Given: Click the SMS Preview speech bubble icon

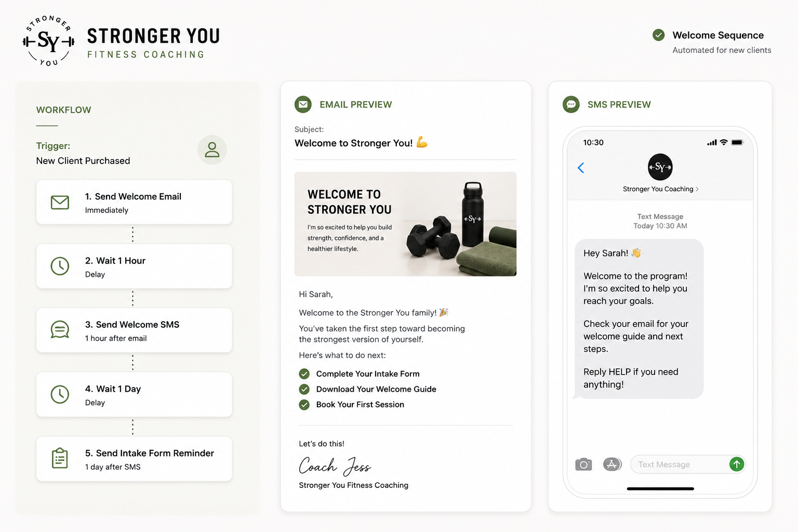Looking at the screenshot, I should tap(571, 104).
